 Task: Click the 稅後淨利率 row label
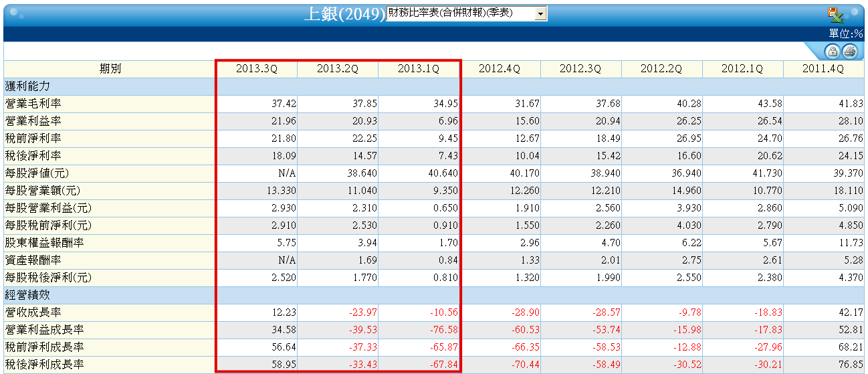(33, 156)
